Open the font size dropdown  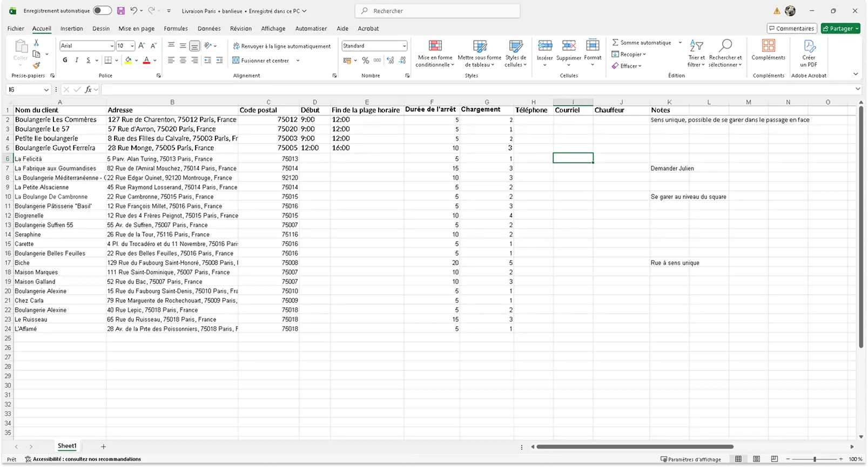tap(132, 46)
